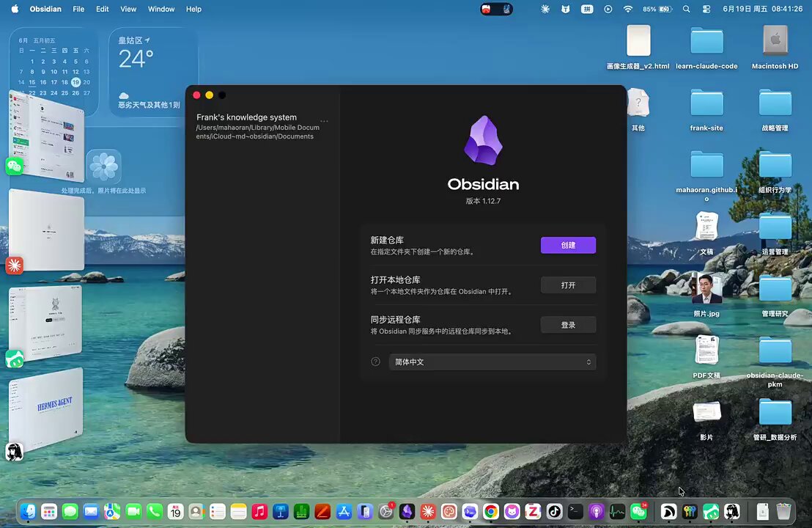Open Reminders from the Dock
The image size is (812, 528).
tap(218, 511)
